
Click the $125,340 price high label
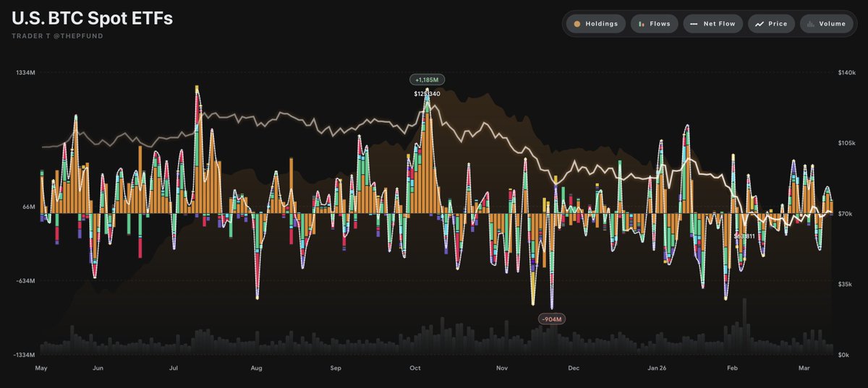(427, 94)
